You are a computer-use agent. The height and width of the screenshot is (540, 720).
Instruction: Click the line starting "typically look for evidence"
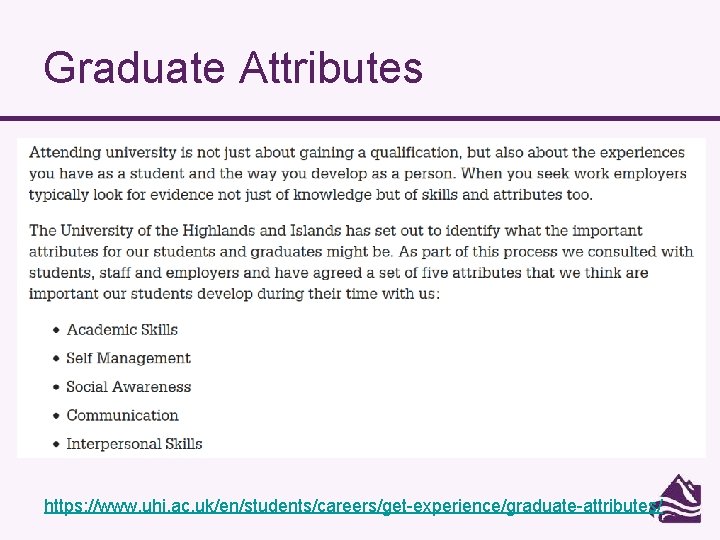point(311,195)
